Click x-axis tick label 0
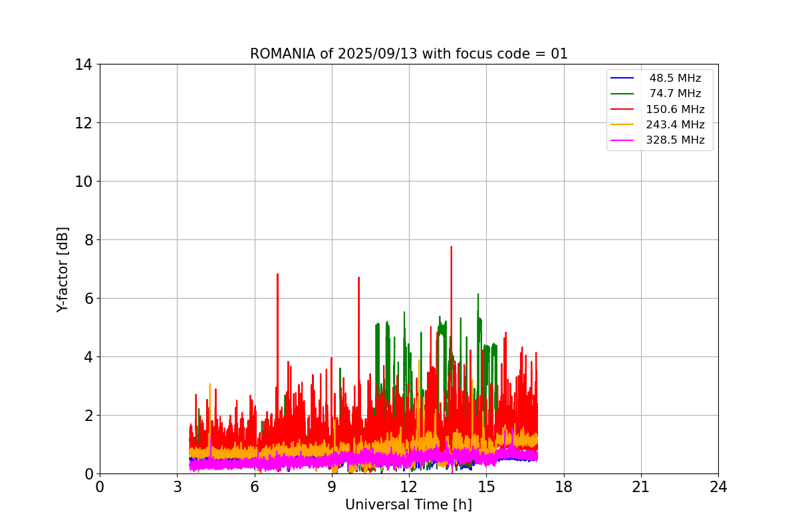This screenshot has width=798, height=532. [x=100, y=487]
